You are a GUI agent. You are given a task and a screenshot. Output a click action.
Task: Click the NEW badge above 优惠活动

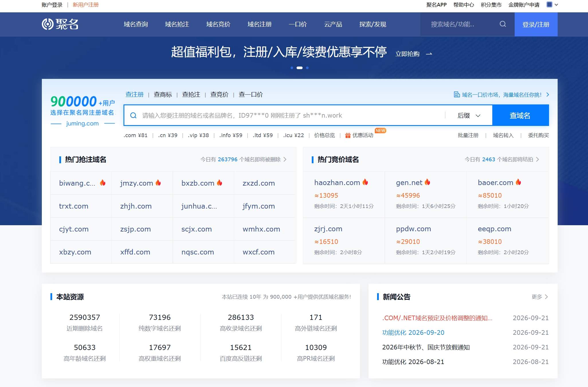(x=380, y=131)
